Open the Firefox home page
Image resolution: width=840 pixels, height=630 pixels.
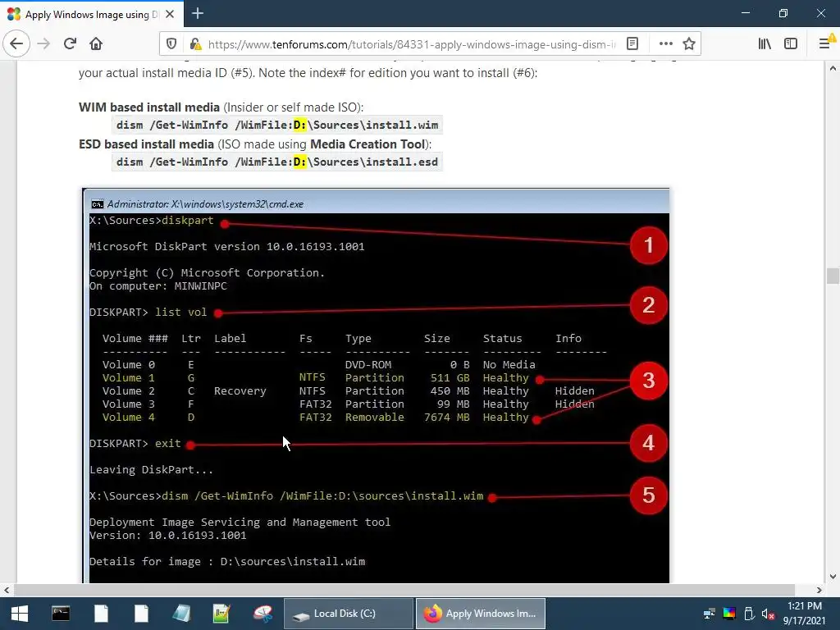96,43
